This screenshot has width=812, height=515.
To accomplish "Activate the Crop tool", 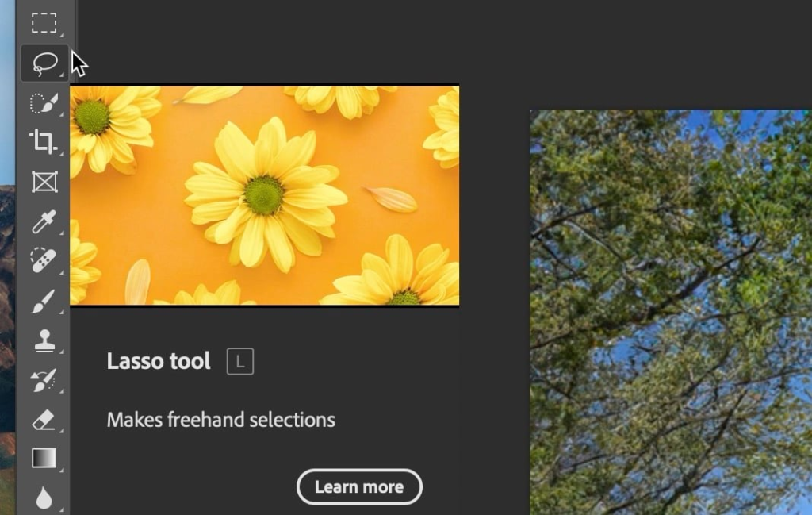I will (44, 142).
